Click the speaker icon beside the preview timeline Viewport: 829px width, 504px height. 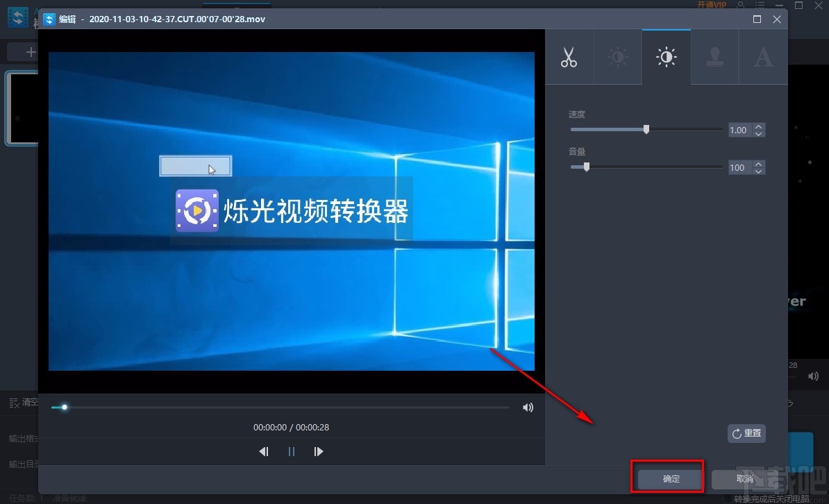click(528, 408)
